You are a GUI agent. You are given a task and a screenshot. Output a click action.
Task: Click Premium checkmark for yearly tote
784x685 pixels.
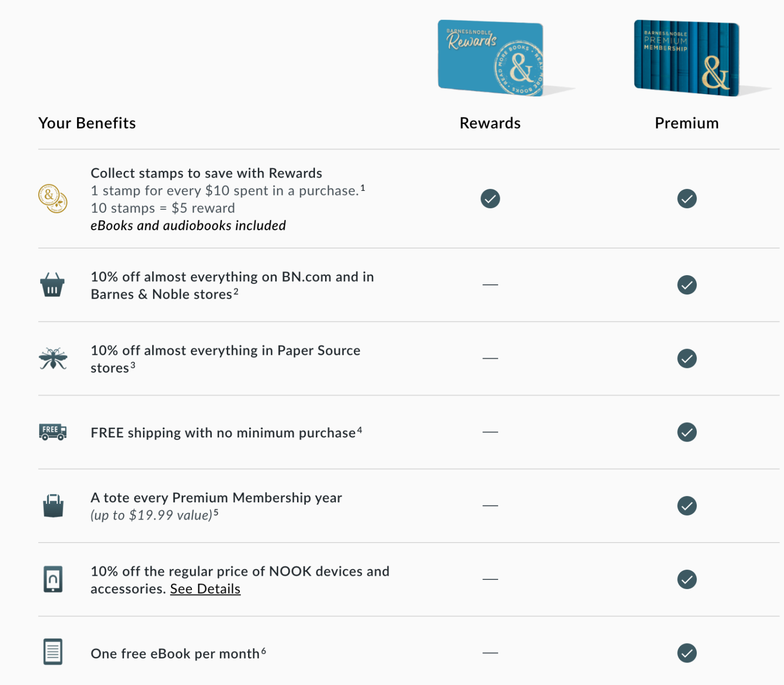point(687,506)
